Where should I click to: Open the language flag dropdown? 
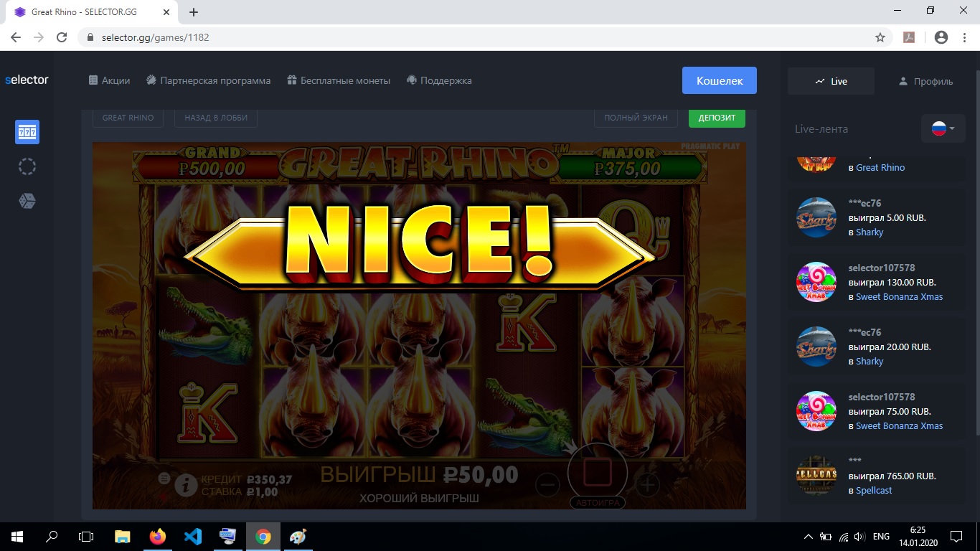tap(943, 129)
